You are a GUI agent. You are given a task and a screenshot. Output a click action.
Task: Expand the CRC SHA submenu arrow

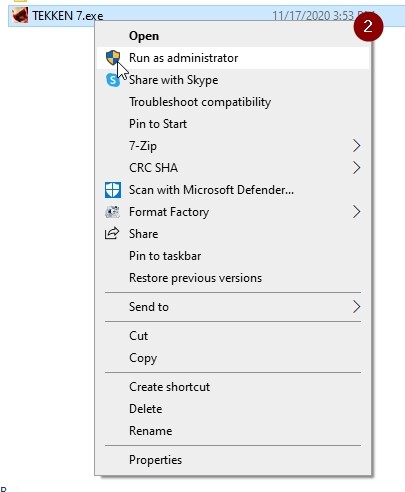pos(357,168)
